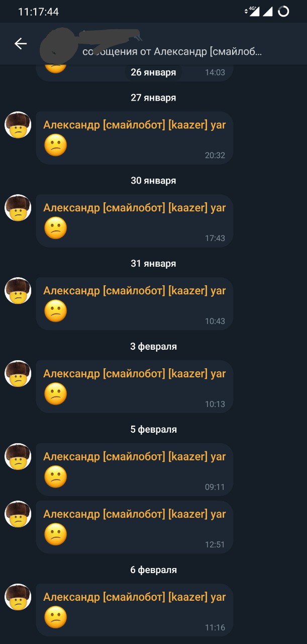Tap avatar beside the 10:13 message
The height and width of the screenshot is (644, 307).
(x=18, y=374)
